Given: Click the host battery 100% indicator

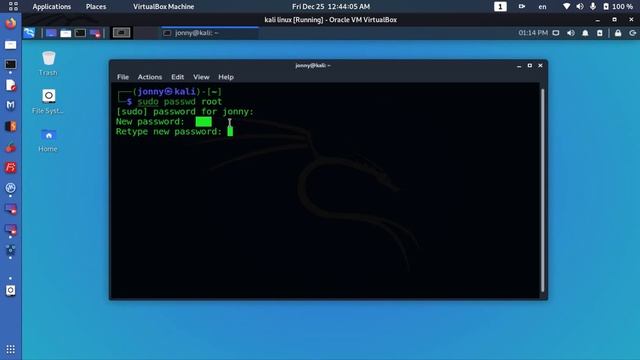Looking at the screenshot, I should 618,6.
